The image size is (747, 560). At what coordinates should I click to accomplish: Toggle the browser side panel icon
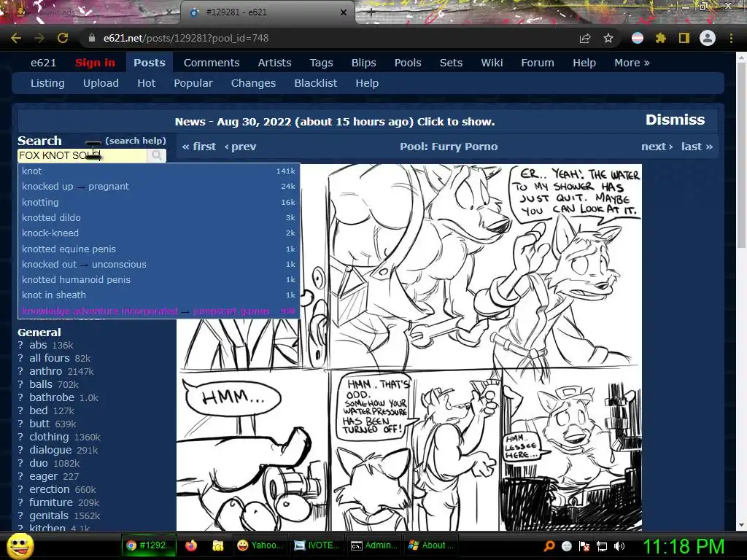tap(684, 38)
